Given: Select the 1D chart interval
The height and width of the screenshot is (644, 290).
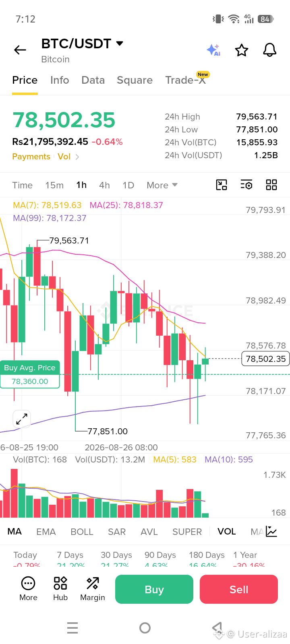Looking at the screenshot, I should [128, 185].
